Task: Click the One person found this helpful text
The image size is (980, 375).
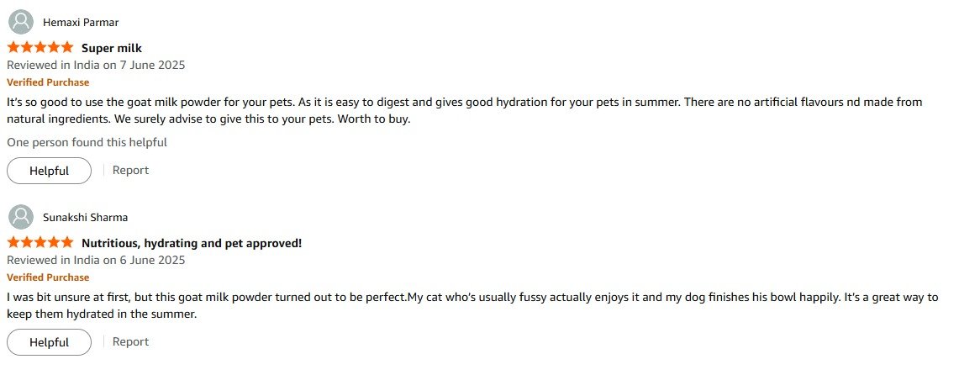Action: click(x=87, y=142)
